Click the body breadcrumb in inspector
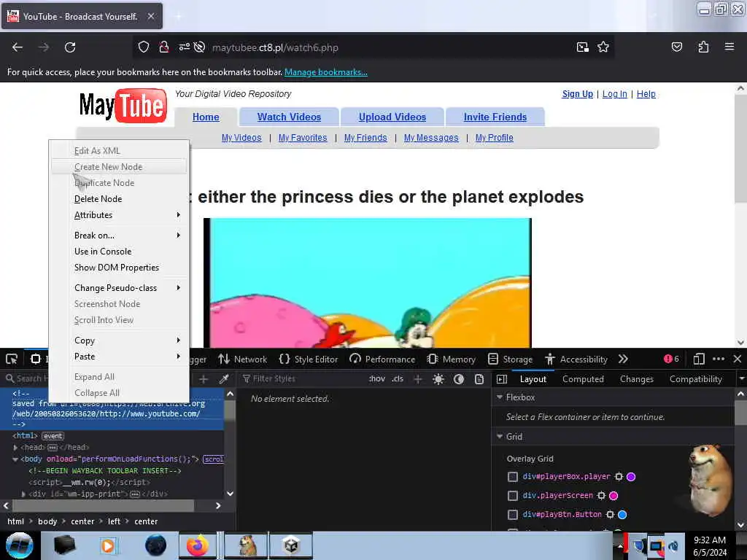747x560 pixels. (x=47, y=521)
